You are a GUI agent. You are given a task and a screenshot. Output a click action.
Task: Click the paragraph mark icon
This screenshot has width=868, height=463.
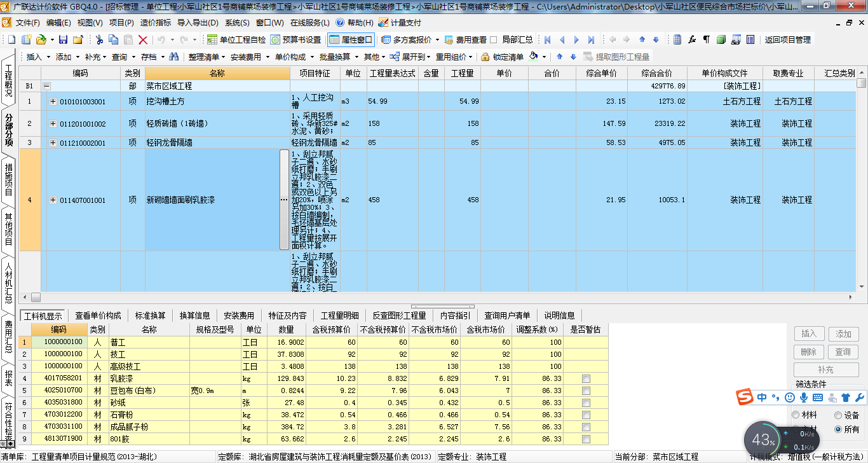click(x=707, y=39)
